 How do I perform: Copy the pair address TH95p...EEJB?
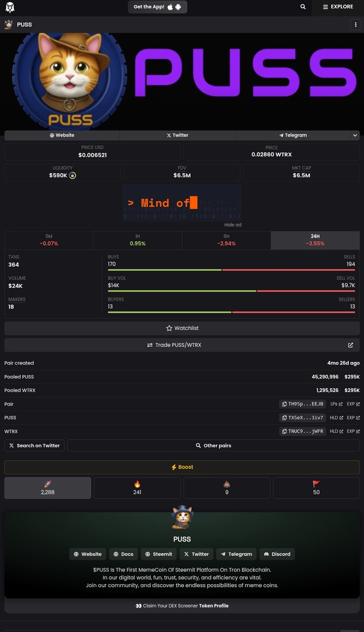pyautogui.click(x=303, y=404)
